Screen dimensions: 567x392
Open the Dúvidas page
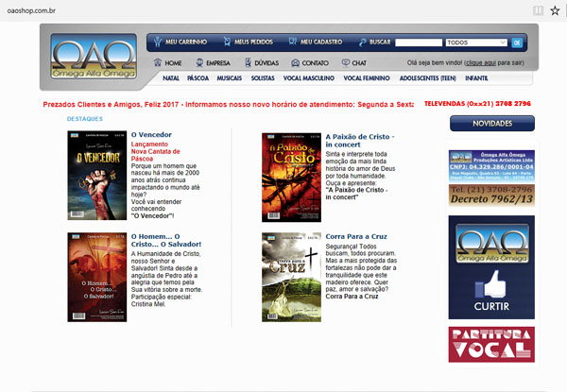(266, 63)
